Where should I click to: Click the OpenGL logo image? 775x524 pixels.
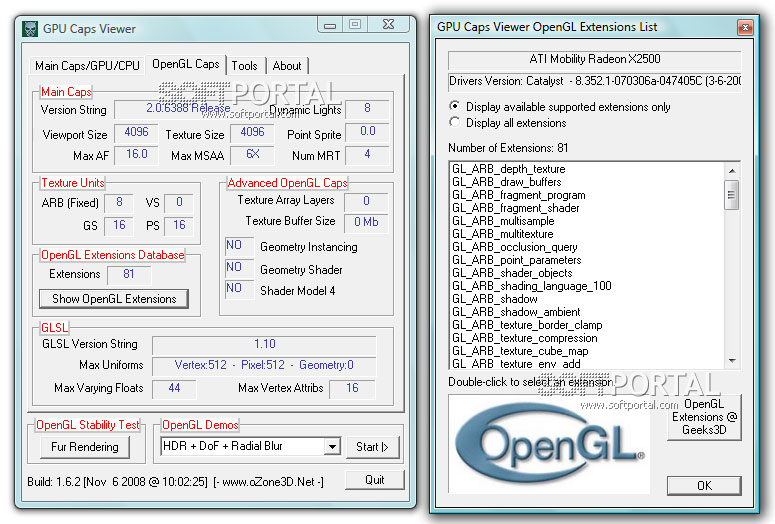pos(549,443)
